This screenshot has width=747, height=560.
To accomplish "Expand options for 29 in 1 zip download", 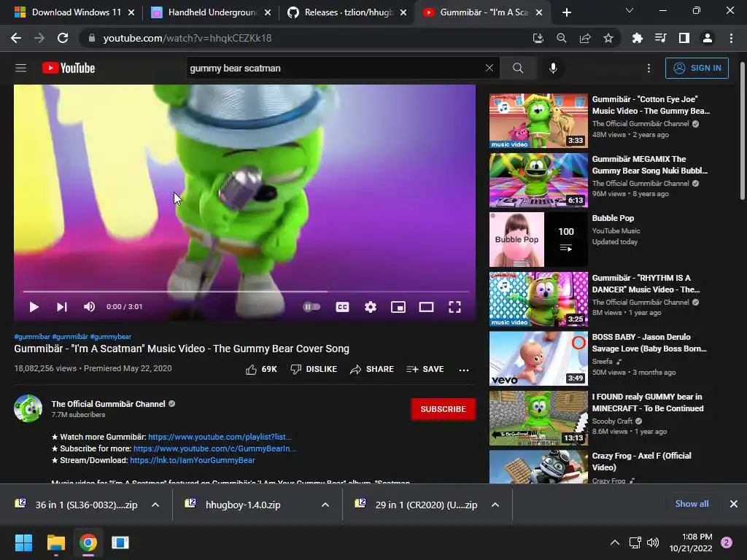I will point(495,505).
